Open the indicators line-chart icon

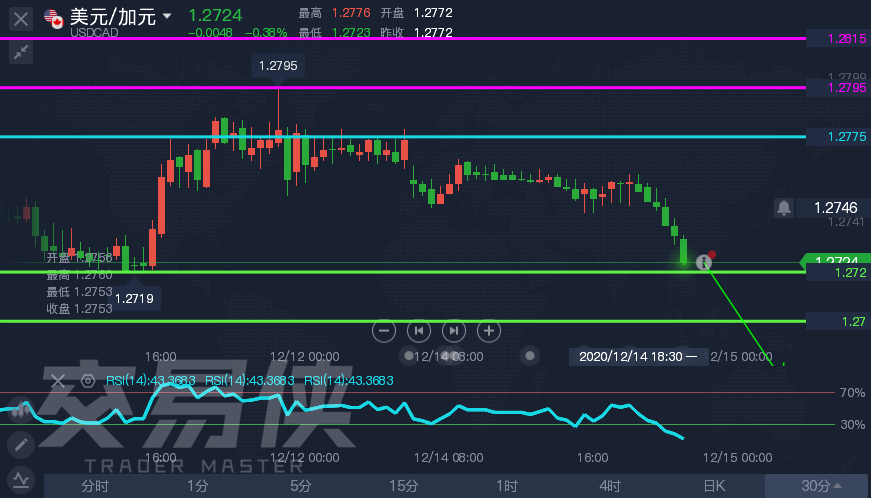[21, 479]
